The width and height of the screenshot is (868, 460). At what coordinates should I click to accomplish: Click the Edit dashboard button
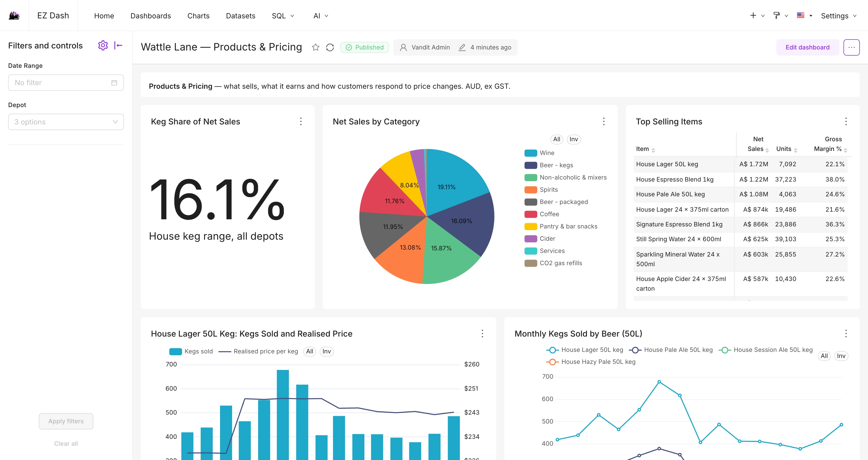(x=807, y=47)
